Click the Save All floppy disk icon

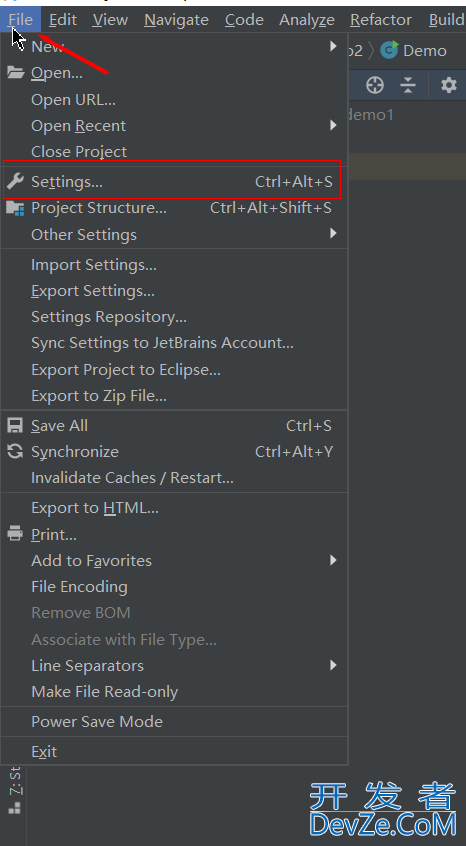click(x=15, y=426)
